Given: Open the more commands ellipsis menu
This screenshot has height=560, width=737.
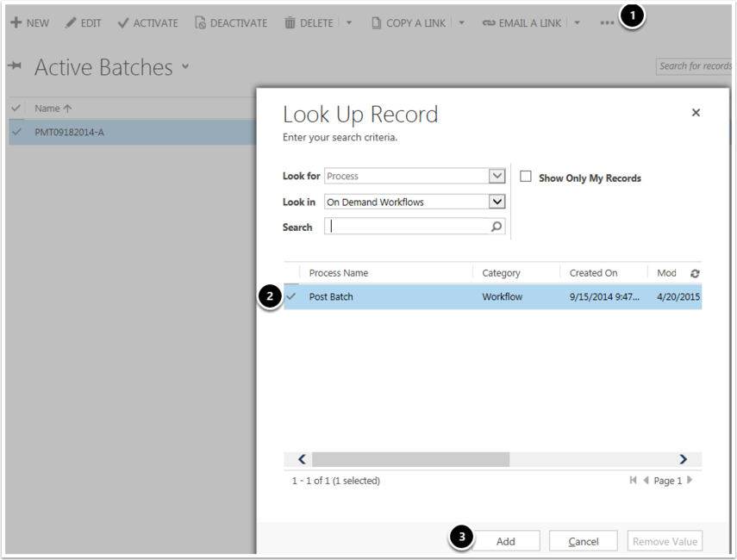Looking at the screenshot, I should point(607,22).
